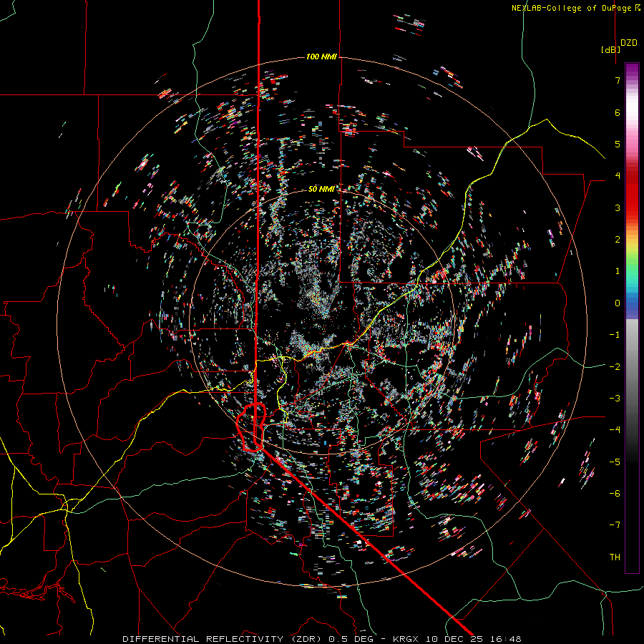The height and width of the screenshot is (644, 644).
Task: Click the [dB] unit label
Action: [610, 49]
